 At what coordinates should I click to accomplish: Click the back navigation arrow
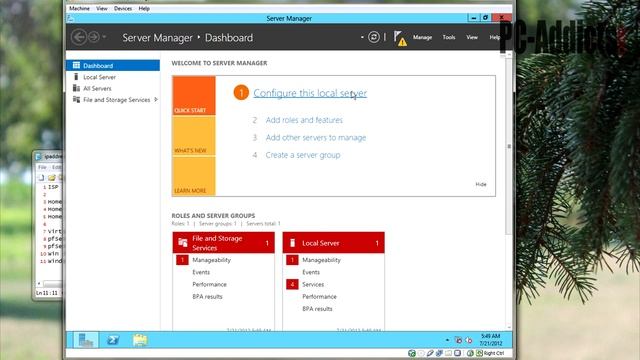(x=79, y=37)
